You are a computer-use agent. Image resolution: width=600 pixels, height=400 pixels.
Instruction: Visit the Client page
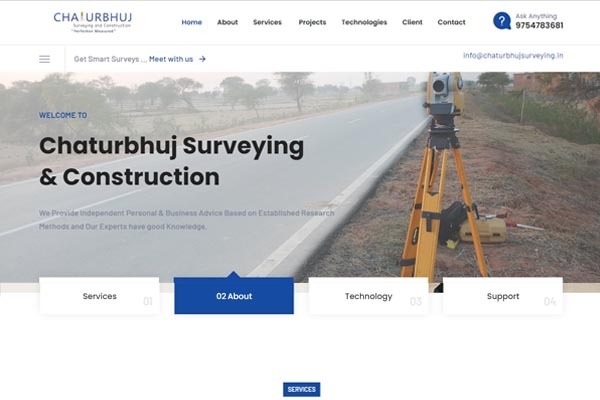click(412, 22)
